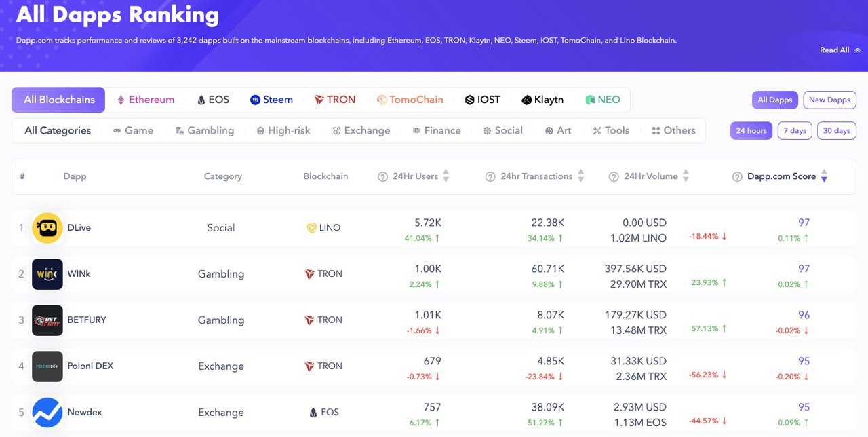Open the BETFURY dapp name link
The height and width of the screenshot is (437, 868).
[87, 320]
